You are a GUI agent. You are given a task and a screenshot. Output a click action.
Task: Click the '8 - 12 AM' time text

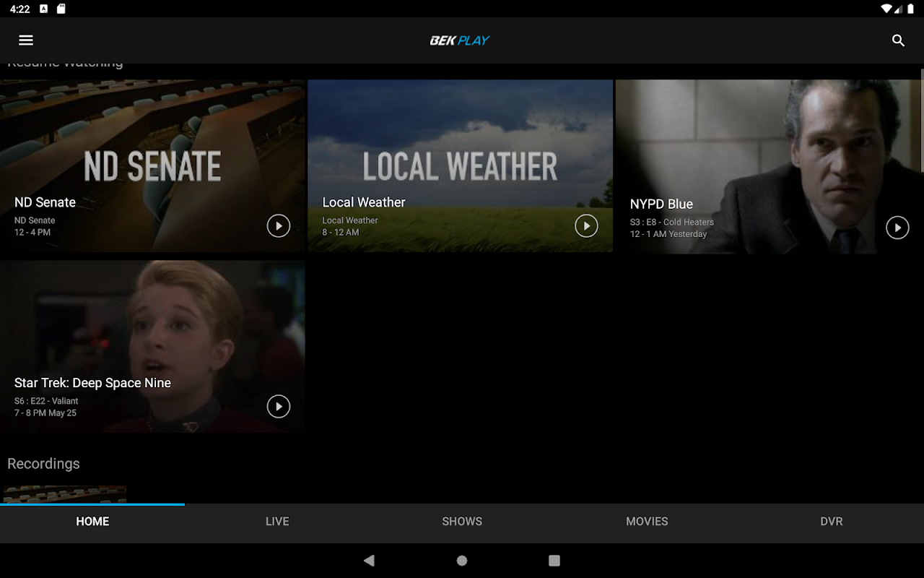341,233
